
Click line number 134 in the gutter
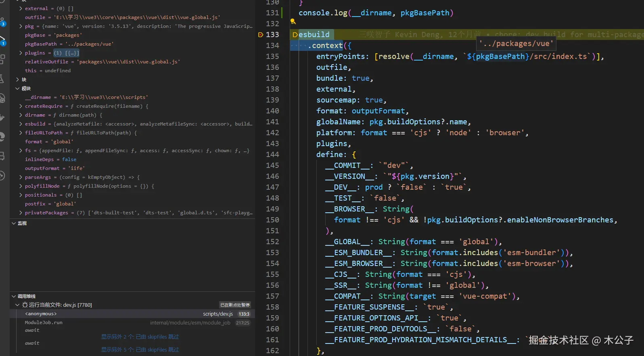point(272,46)
